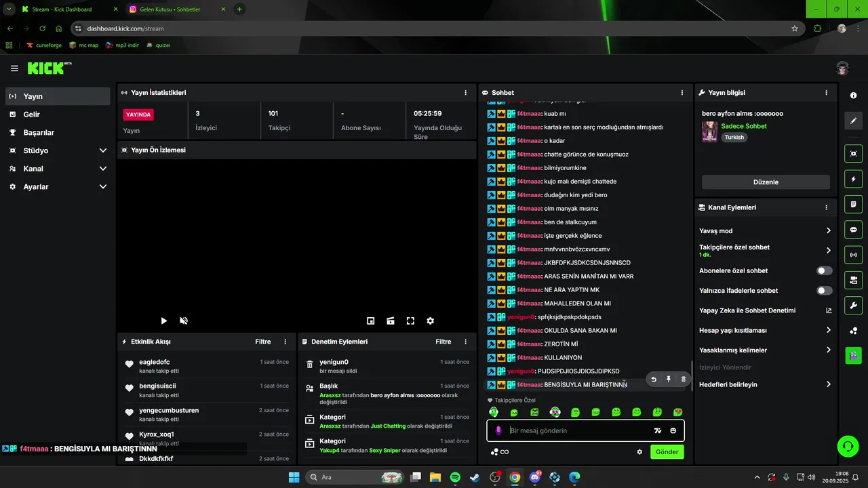Image resolution: width=868 pixels, height=488 pixels.
Task: Open Spotify from the Windows taskbar
Action: (455, 477)
